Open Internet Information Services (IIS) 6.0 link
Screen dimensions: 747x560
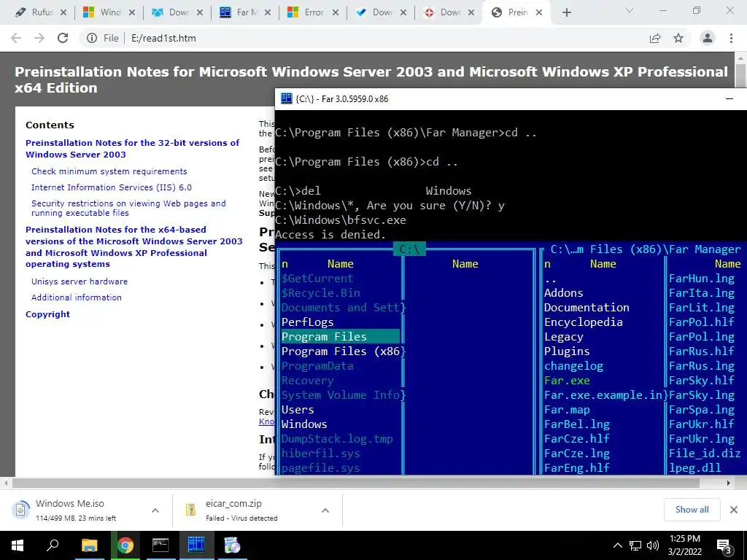coord(112,187)
